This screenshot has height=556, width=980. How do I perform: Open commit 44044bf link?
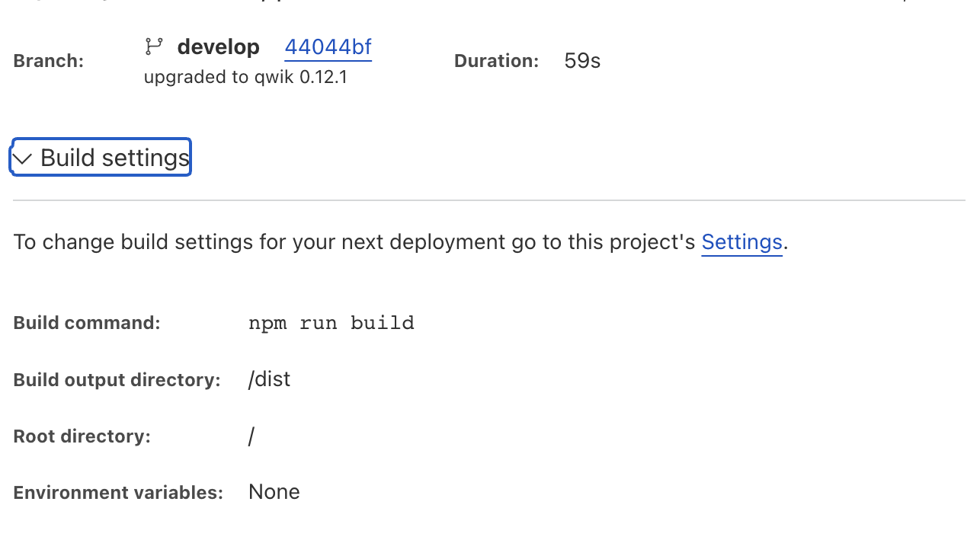point(328,47)
